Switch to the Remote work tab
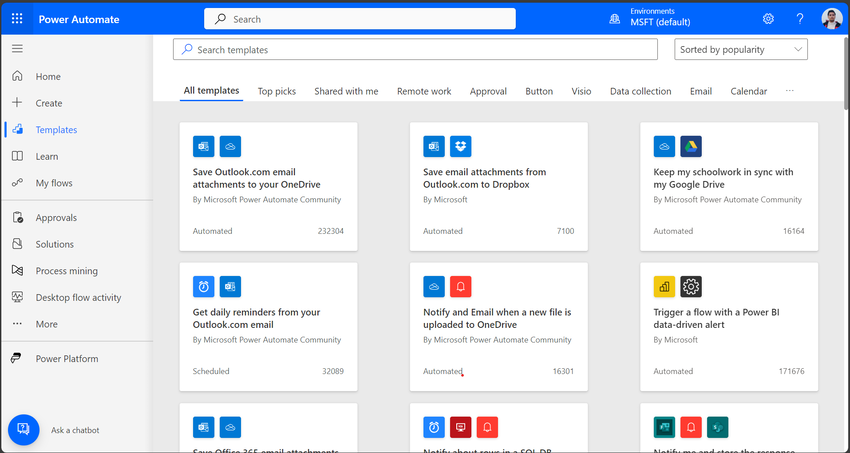Screen dimensions: 850x453 click(x=424, y=91)
